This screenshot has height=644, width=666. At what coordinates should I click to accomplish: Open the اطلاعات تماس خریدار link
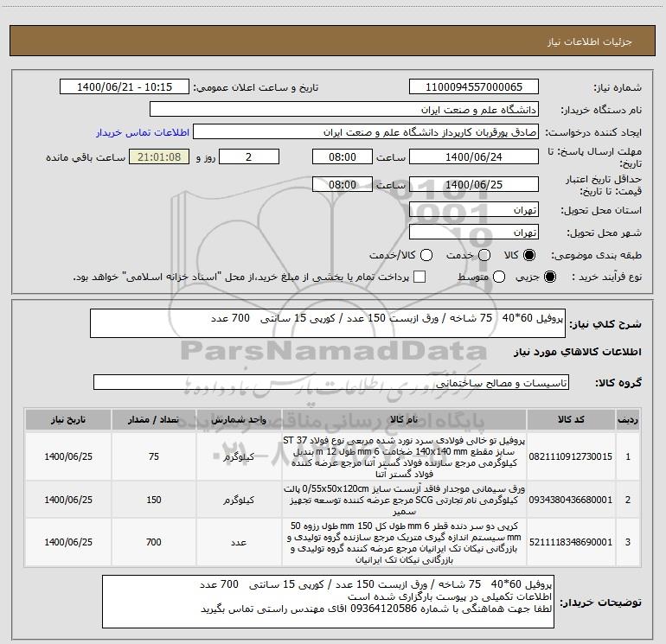click(x=143, y=132)
